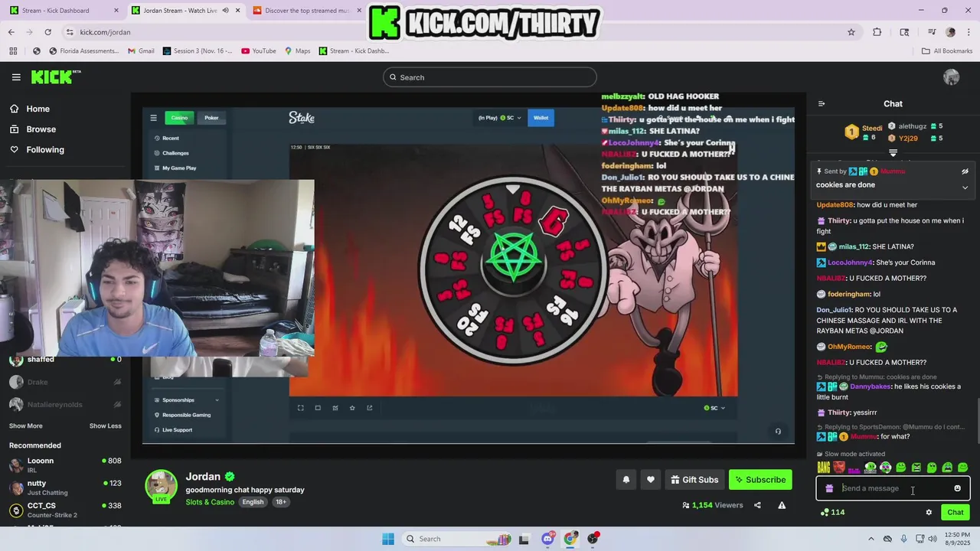The width and height of the screenshot is (980, 551).
Task: Open recommended channel nutty
Action: pyautogui.click(x=65, y=487)
